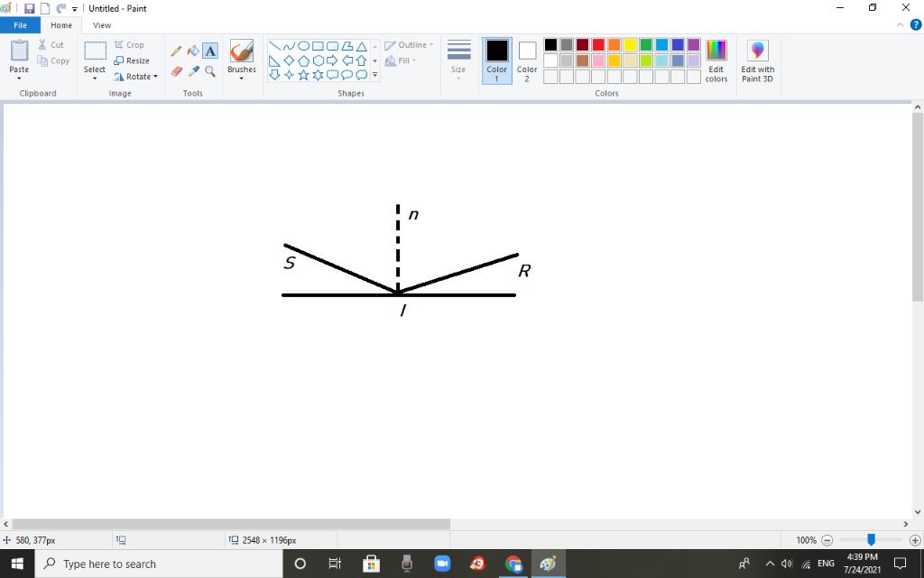This screenshot has width=924, height=578.
Task: Select the Fill with color bucket tool
Action: (x=193, y=51)
